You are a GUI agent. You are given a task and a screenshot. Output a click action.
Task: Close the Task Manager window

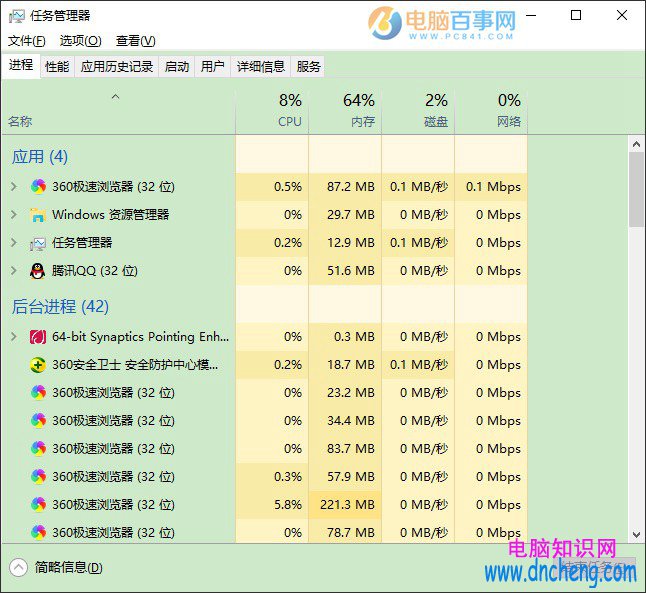pos(622,16)
